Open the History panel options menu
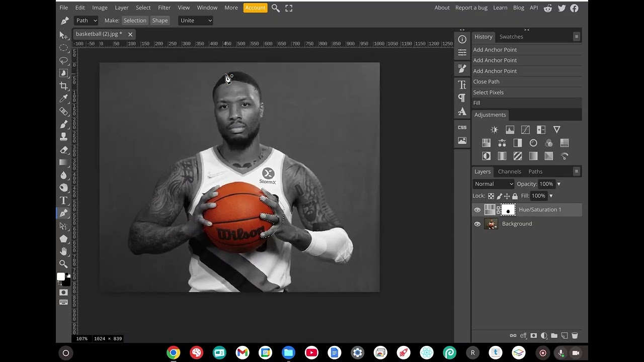 (577, 37)
